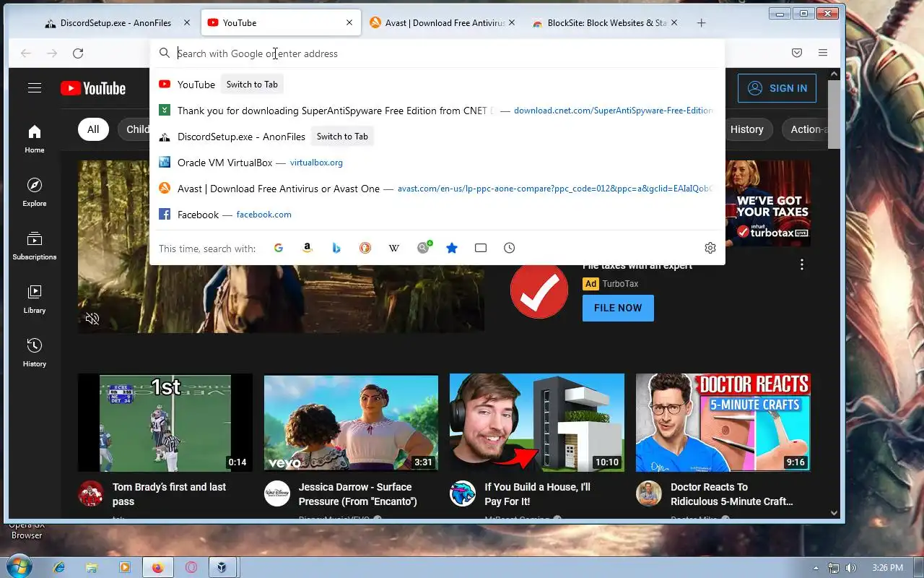This screenshot has width=924, height=578.
Task: Open the VirtualBox taskbar icon
Action: (x=224, y=567)
